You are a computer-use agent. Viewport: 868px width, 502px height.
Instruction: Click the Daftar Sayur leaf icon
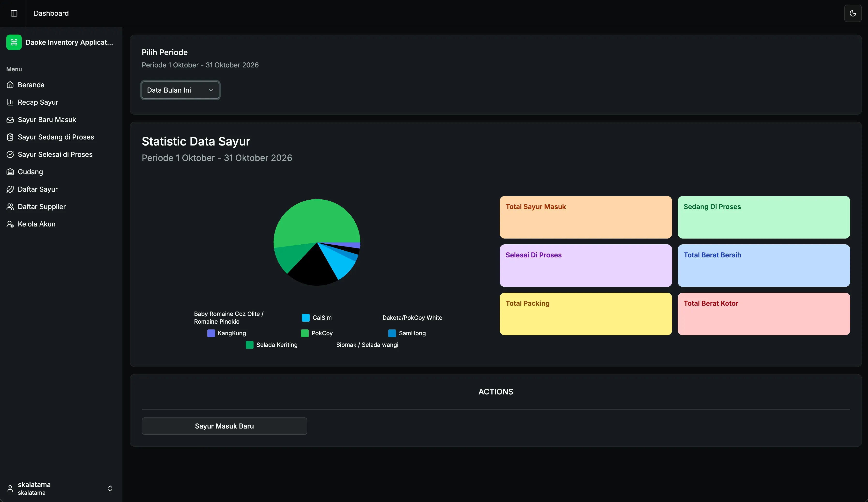[10, 189]
